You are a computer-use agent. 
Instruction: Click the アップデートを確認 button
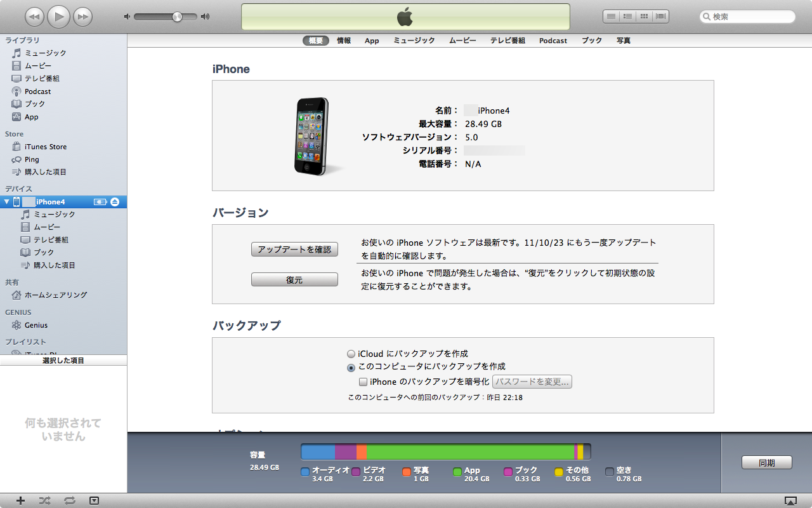294,250
